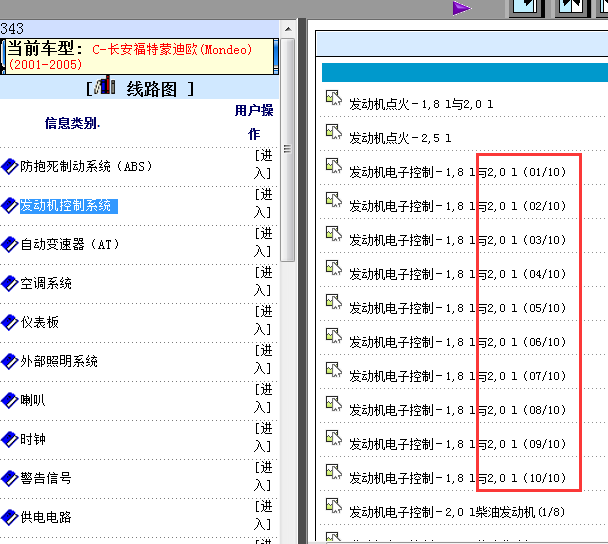Open 喇叭 category
The image size is (608, 544).
pyautogui.click(x=33, y=401)
